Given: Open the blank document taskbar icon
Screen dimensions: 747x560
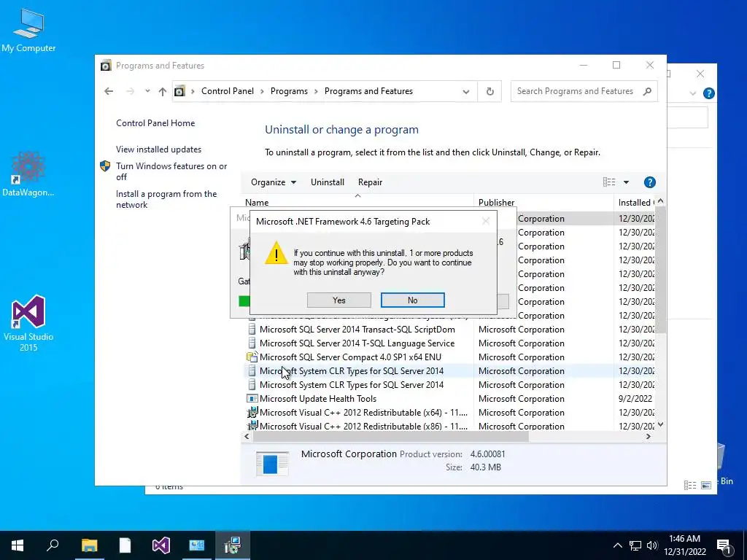Looking at the screenshot, I should 125,545.
